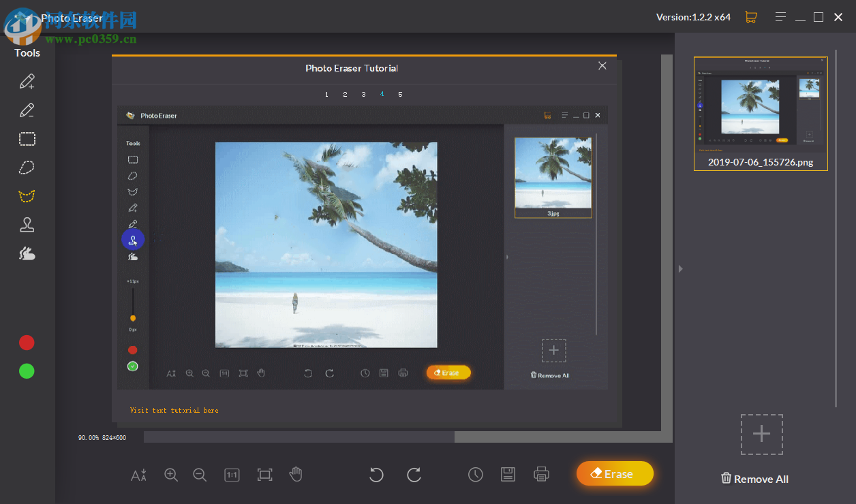Expand the collapsed right panel arrow

click(x=680, y=269)
